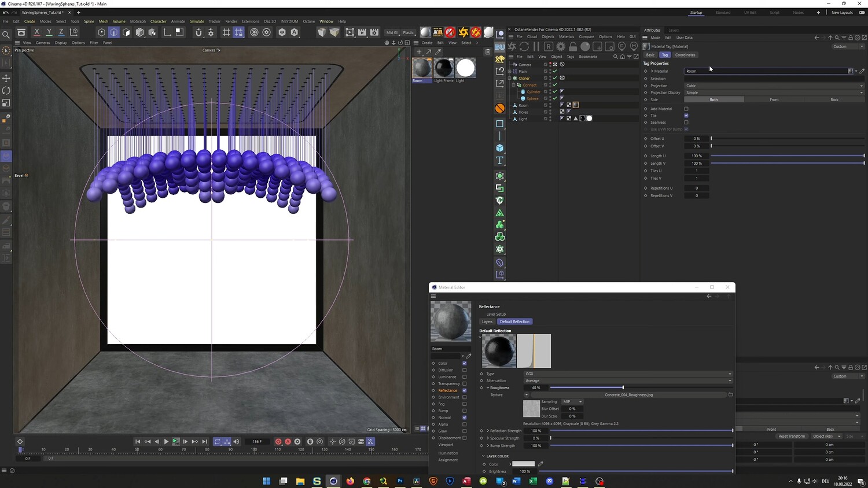Click the Room material tag on Room object
Screen dimensions: 868x488
click(x=576, y=105)
